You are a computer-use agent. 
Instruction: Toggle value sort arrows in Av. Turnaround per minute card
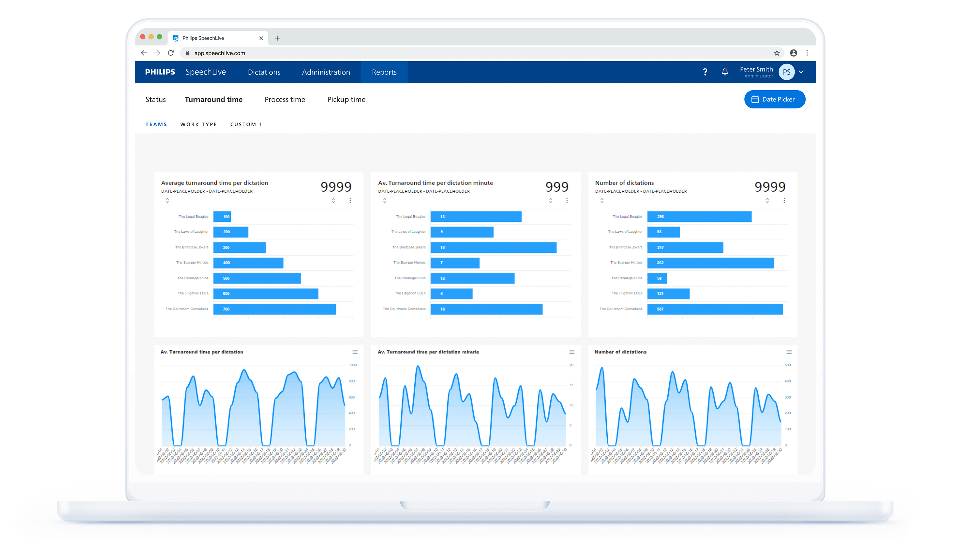550,201
